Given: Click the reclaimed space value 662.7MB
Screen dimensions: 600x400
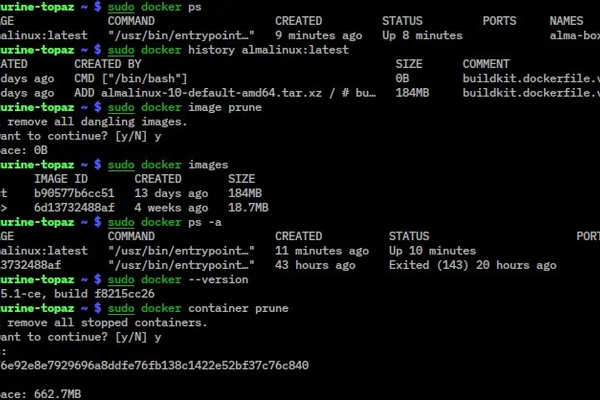Looking at the screenshot, I should [57, 394].
